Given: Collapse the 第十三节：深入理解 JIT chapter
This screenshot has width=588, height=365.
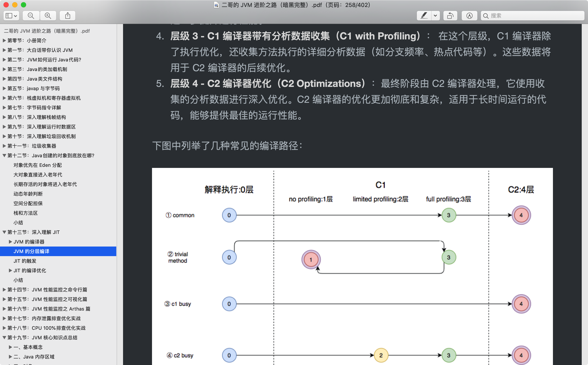Looking at the screenshot, I should pos(4,232).
